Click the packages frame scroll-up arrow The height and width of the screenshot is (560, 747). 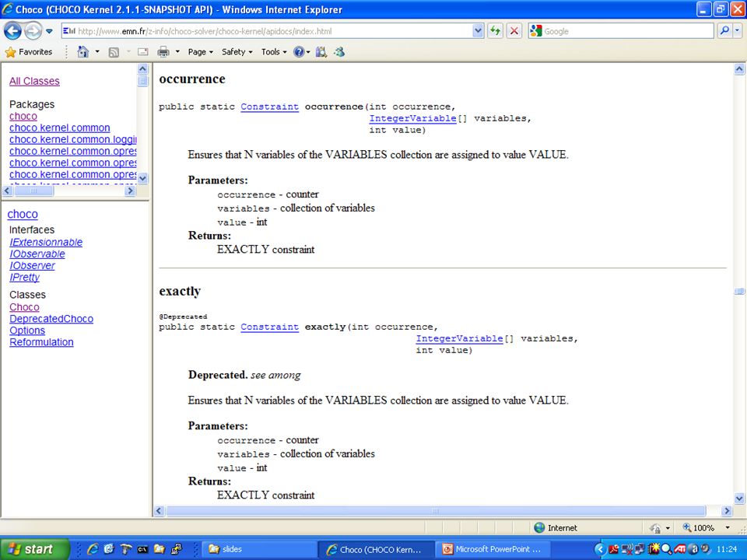142,69
